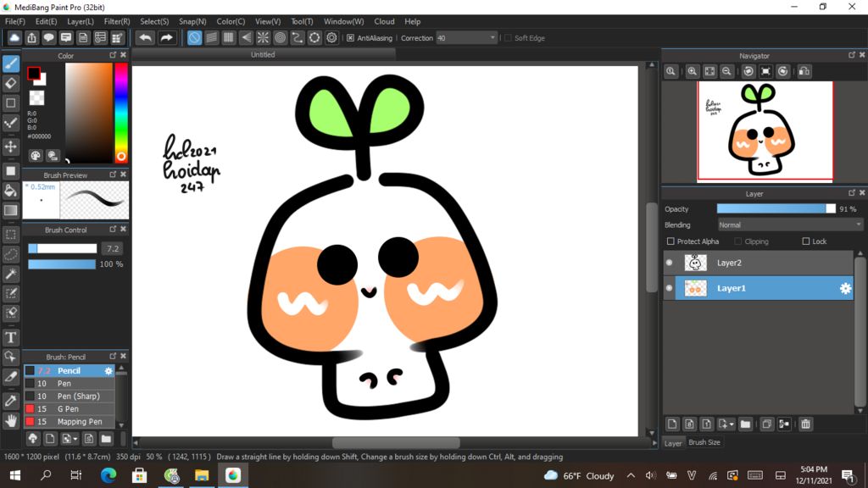Select the Brush tool in left toolbar
Viewport: 868px width, 488px height.
click(11, 64)
